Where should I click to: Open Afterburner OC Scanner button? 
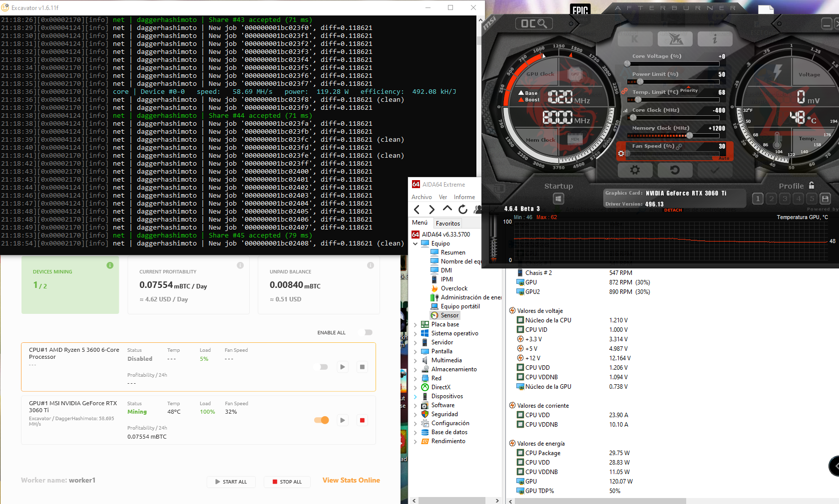coord(534,23)
